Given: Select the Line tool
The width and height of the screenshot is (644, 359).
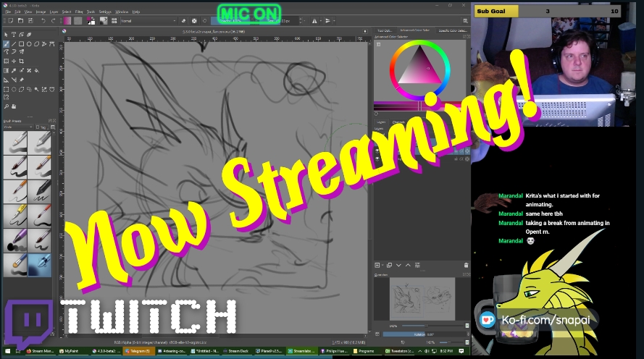Looking at the screenshot, I should (x=14, y=44).
